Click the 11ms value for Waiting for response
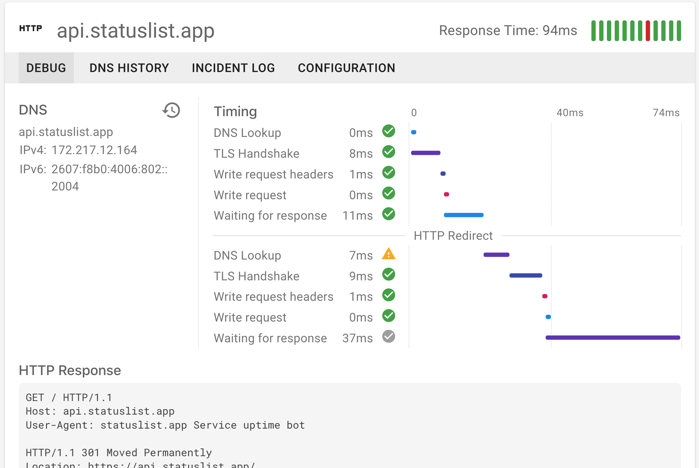 coord(358,216)
